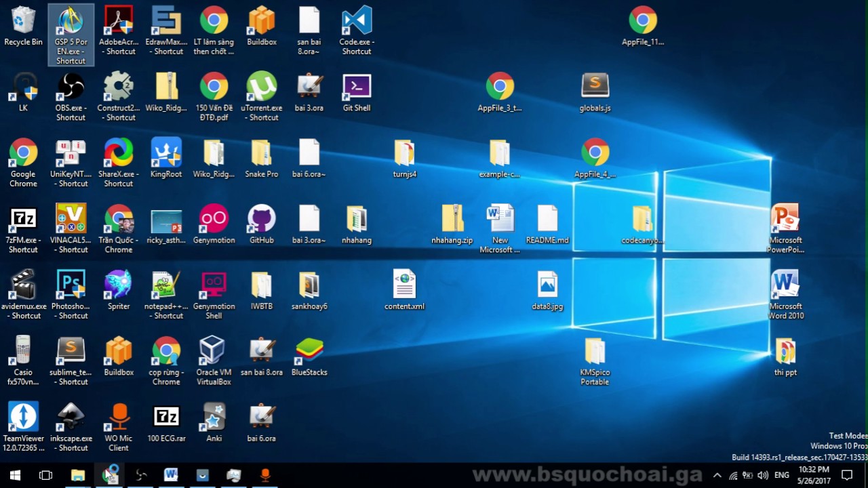Select the Trần Quốc - Chrome icon
Image resolution: width=868 pixels, height=488 pixels.
click(119, 228)
